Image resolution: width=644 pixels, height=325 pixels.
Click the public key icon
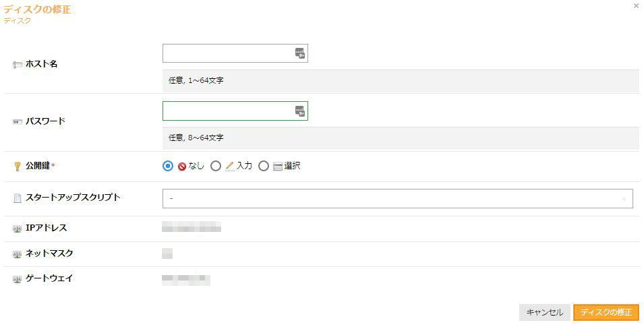pyautogui.click(x=18, y=166)
